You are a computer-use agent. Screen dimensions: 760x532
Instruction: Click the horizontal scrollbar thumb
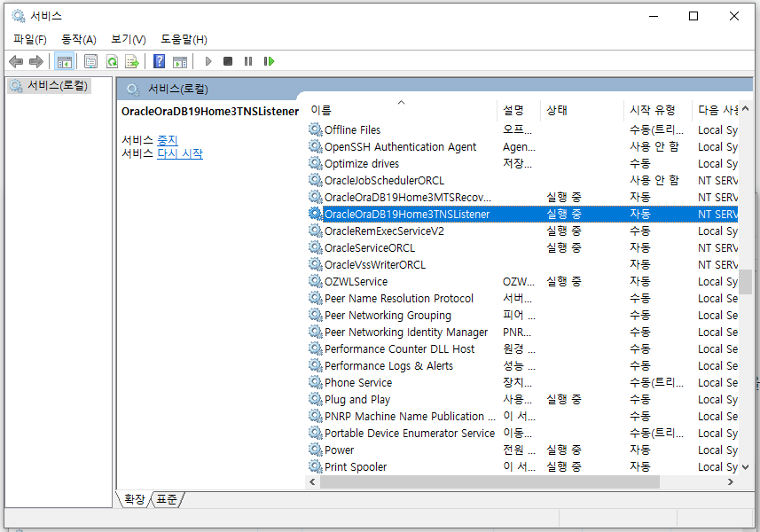(490, 481)
